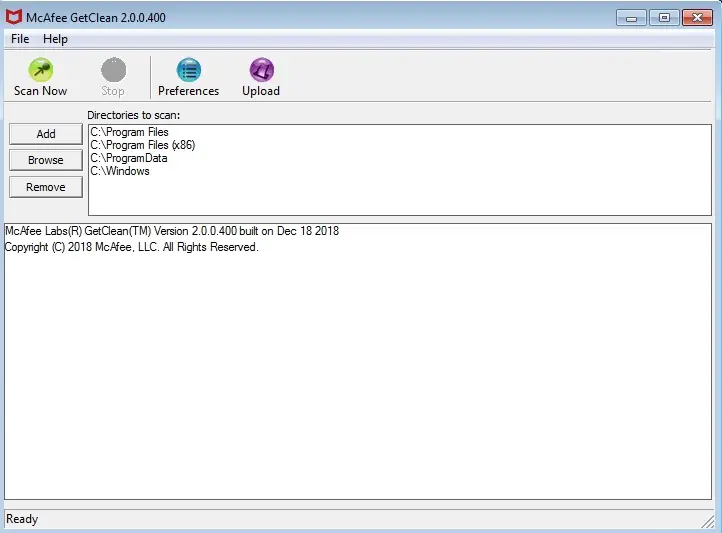Minimize the GetClean window
This screenshot has width=722, height=533.
(632, 18)
